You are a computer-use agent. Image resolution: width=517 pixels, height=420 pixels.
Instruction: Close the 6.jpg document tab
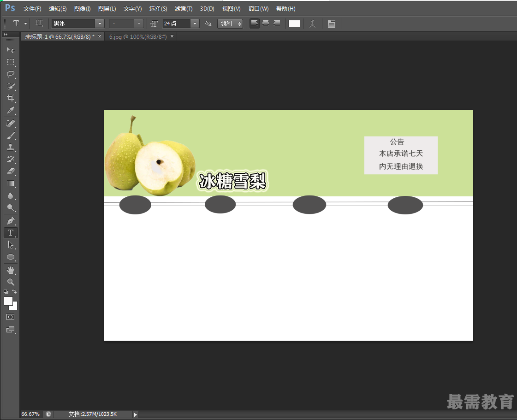[x=172, y=36]
